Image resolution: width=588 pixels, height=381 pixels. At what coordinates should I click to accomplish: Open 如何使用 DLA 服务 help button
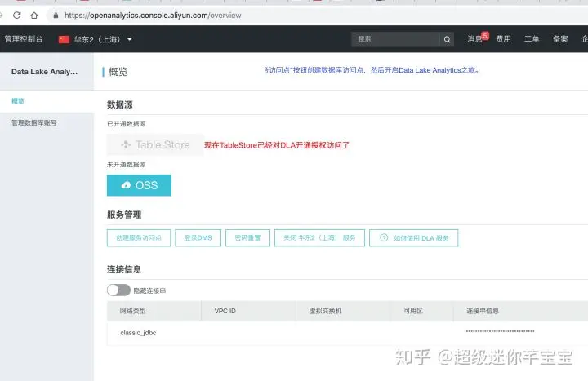click(x=413, y=238)
